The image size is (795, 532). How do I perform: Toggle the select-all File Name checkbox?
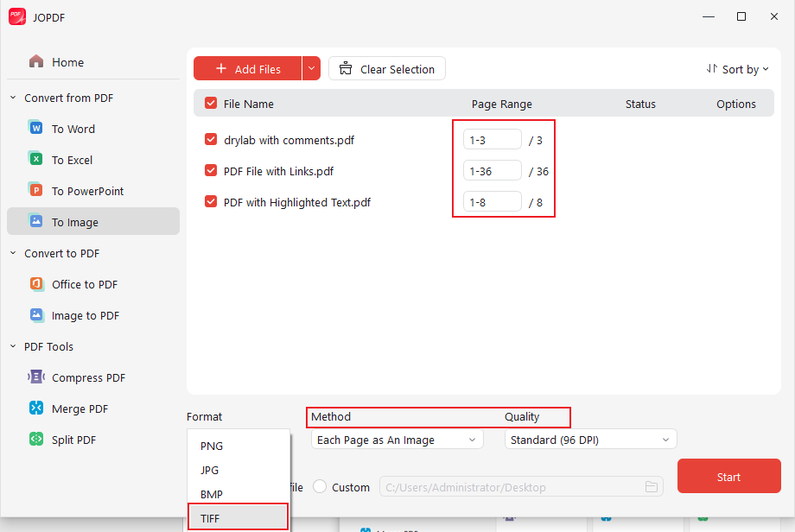[210, 103]
